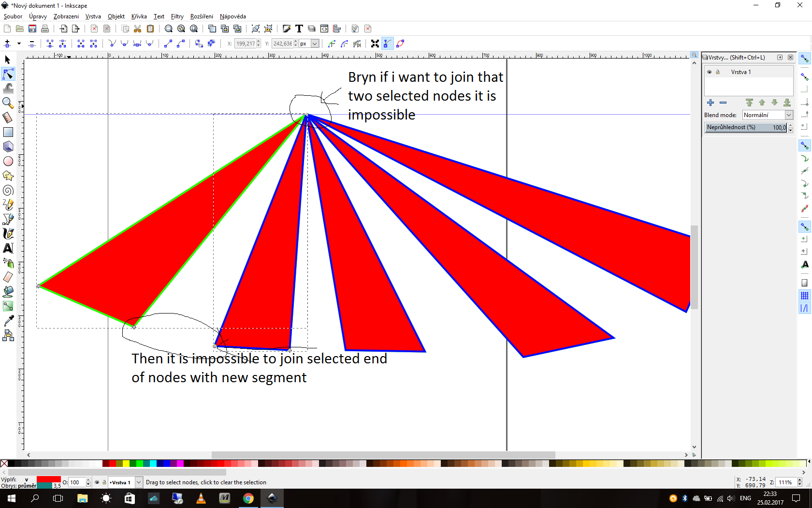Select the Star and polygon tool
Screen dimensions: 812x508
(x=8, y=176)
